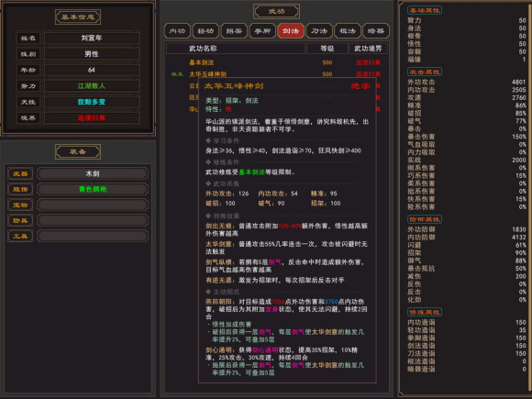This screenshot has height=399, width=532.
Task: Click the empty 防具 slot field
Action: pyautogui.click(x=93, y=220)
